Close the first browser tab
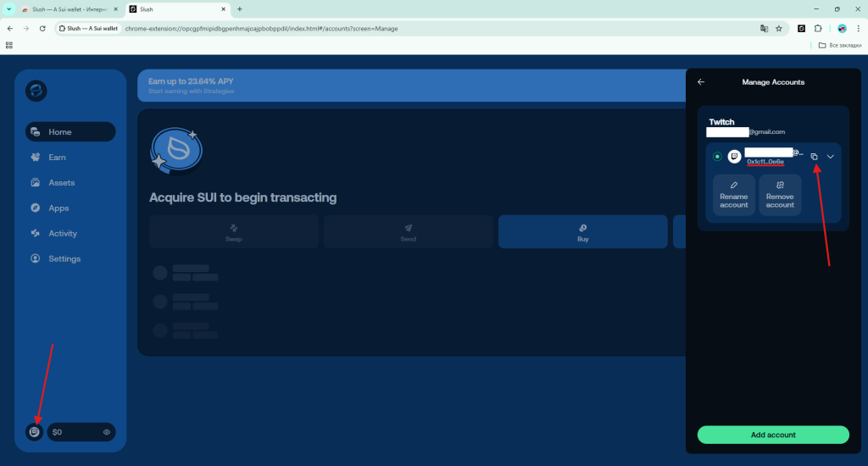This screenshot has height=466, width=868. [x=115, y=9]
